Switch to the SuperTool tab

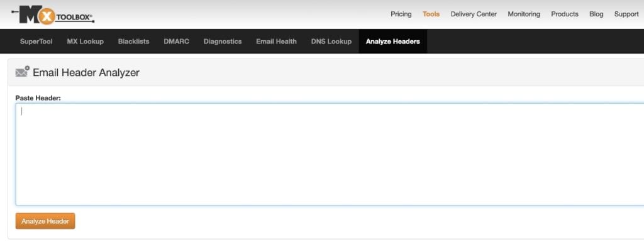pos(36,41)
